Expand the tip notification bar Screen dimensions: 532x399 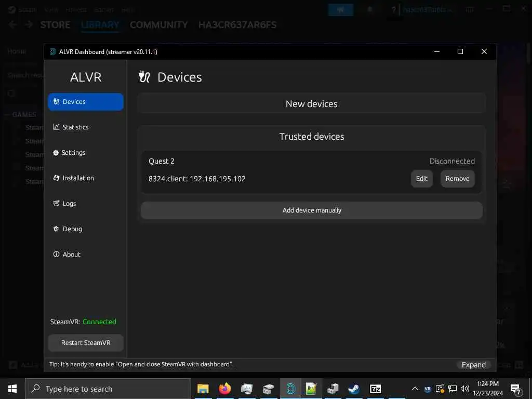474,365
